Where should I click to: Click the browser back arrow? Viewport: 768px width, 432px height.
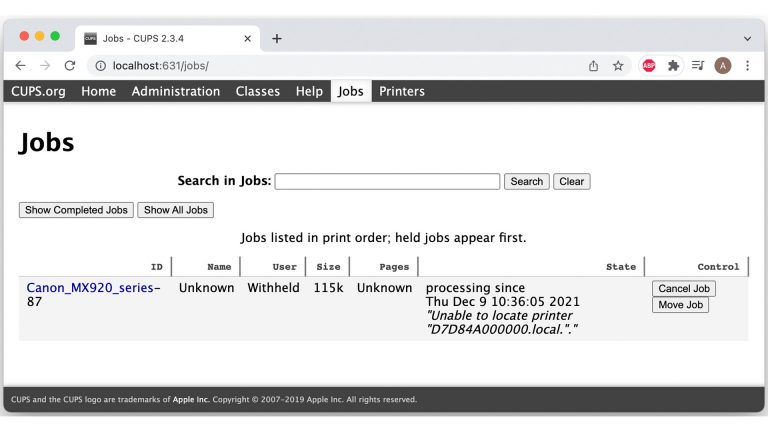pos(20,65)
